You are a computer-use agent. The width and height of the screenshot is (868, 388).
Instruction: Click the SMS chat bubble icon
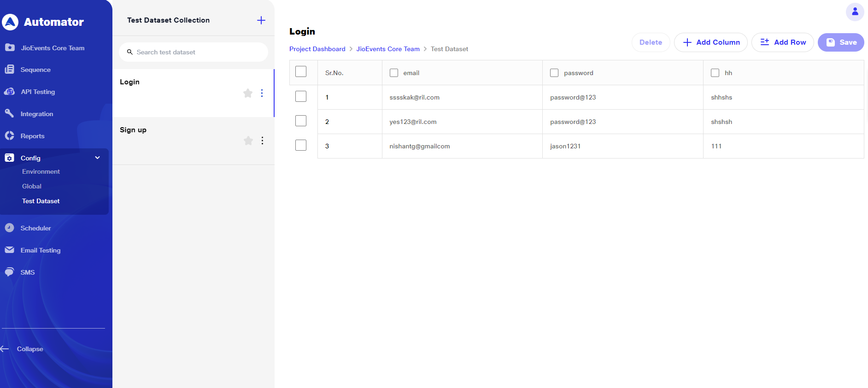9,272
